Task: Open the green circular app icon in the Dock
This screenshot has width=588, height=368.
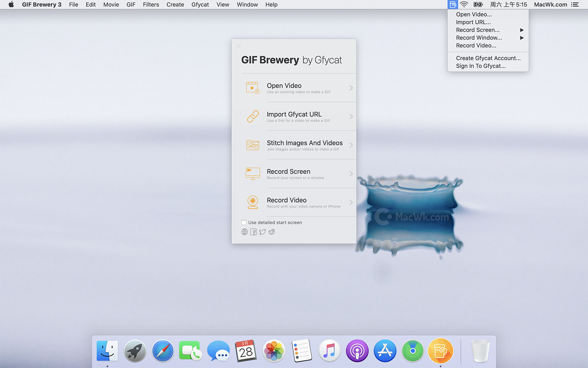Action: coord(413,351)
